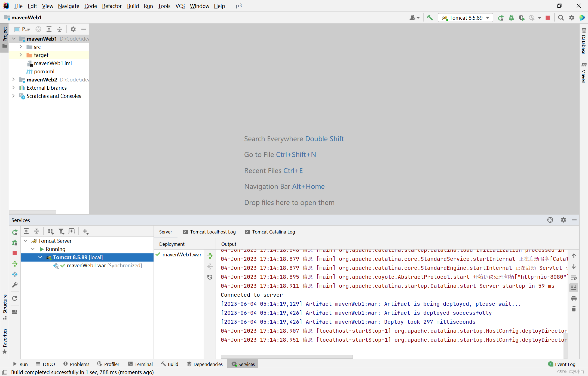Select the Server tab in deployment panel
This screenshot has height=376, width=588.
click(x=165, y=232)
